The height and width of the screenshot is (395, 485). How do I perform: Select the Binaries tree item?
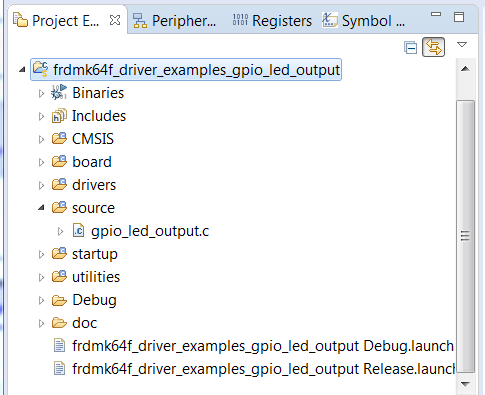(x=98, y=93)
